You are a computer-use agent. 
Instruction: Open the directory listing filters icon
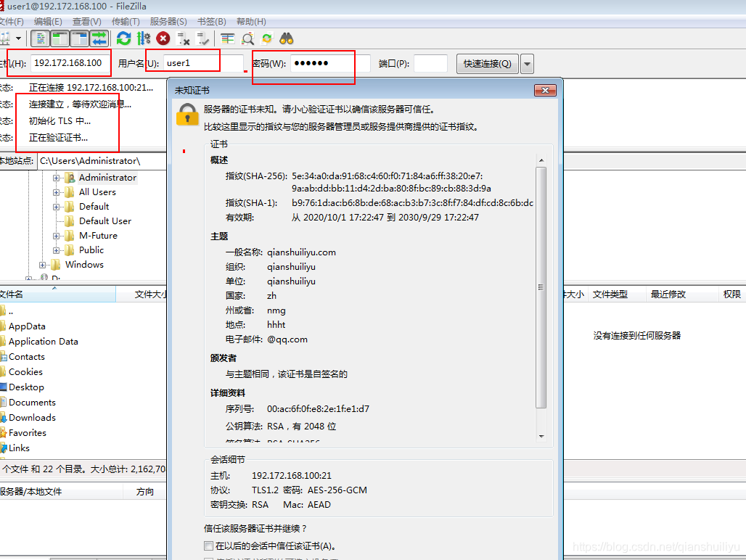coord(228,38)
